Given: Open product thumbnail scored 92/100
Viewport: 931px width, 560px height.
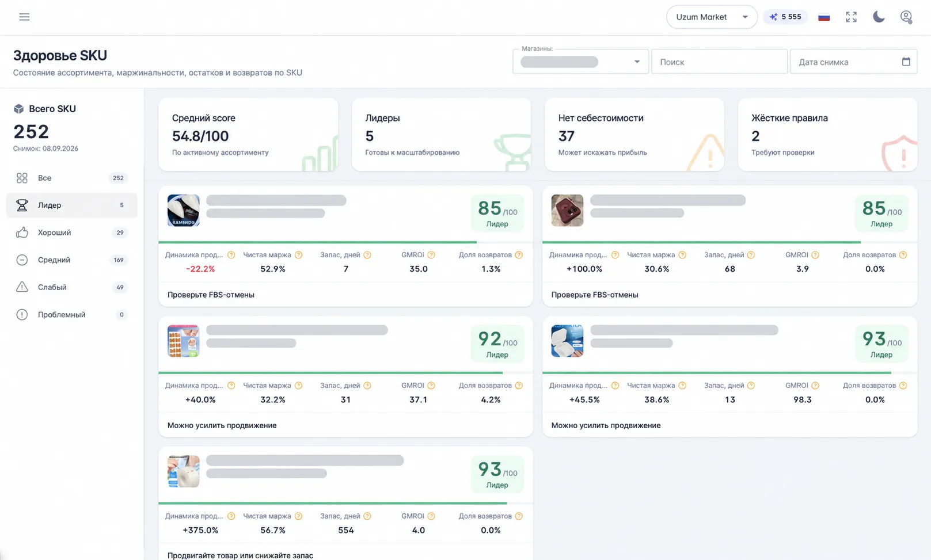Looking at the screenshot, I should coord(183,341).
